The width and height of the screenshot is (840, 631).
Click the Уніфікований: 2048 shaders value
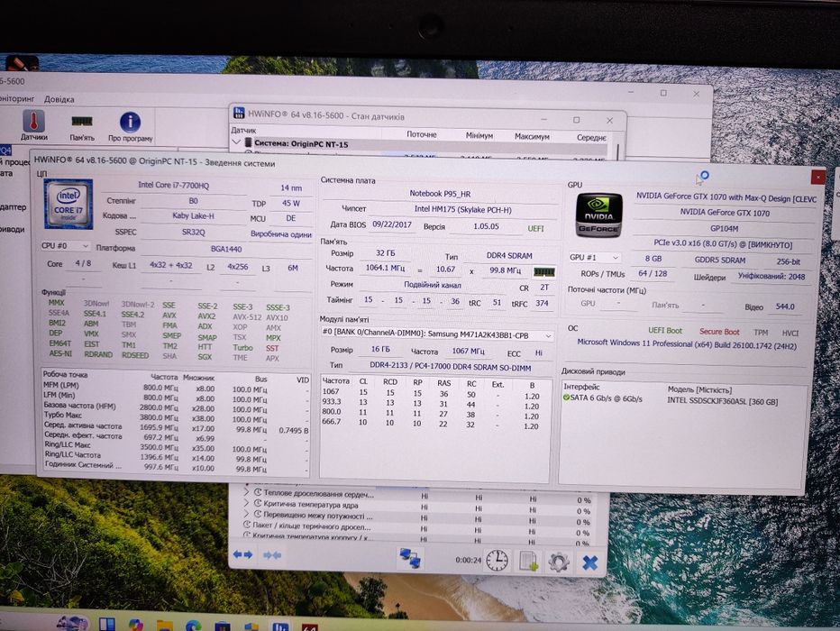tap(772, 277)
